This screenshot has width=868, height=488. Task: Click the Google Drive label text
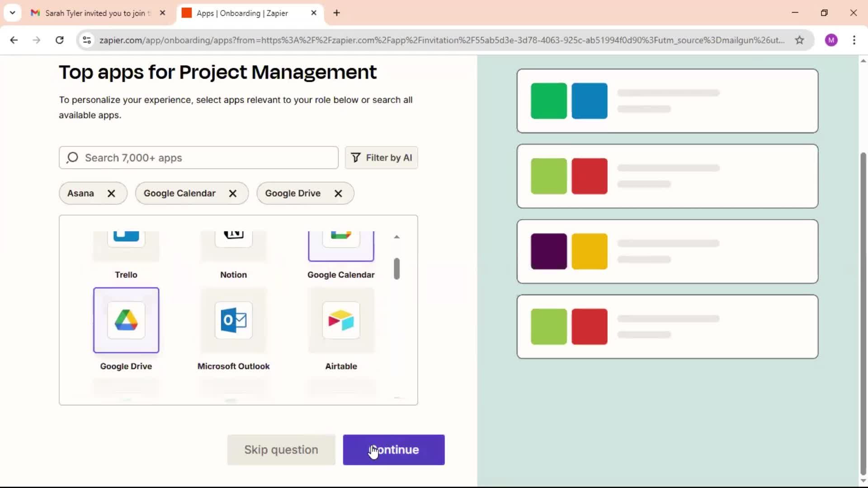(x=126, y=366)
